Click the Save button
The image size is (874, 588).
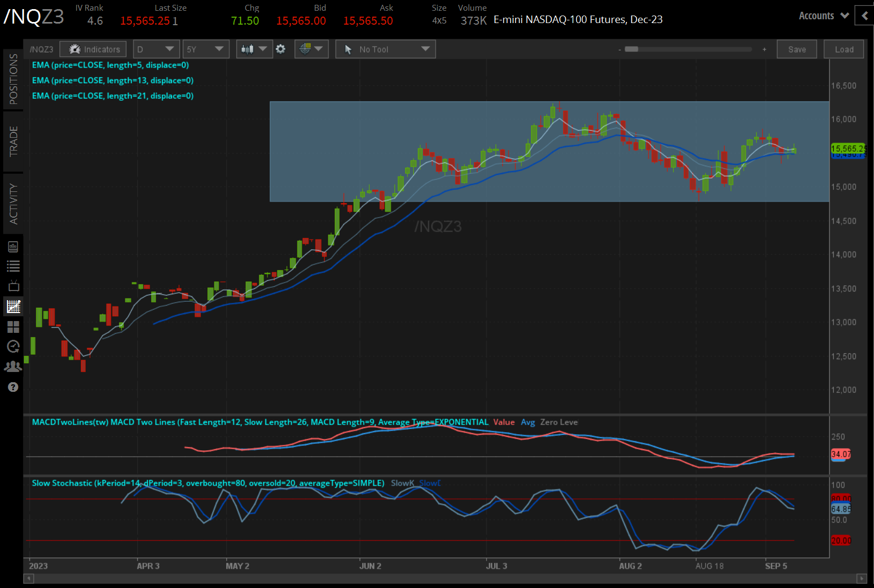coord(796,49)
